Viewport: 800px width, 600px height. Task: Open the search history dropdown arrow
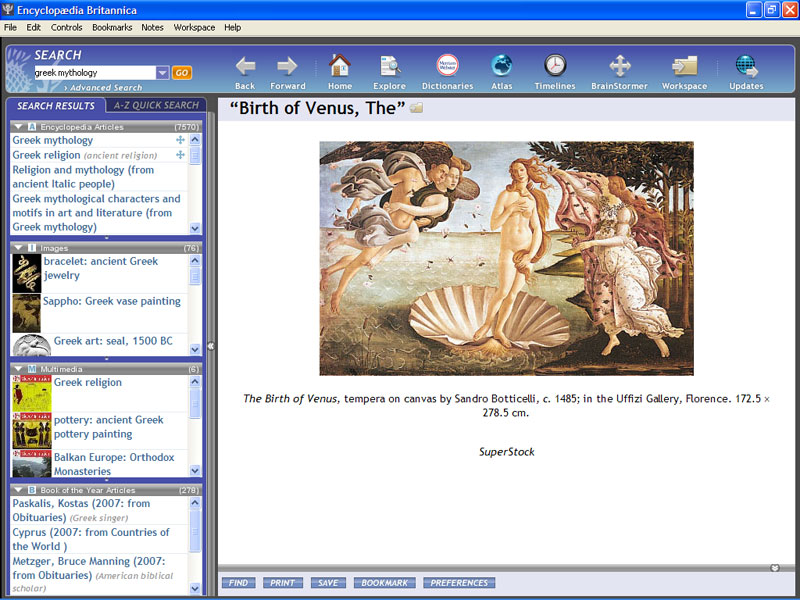coord(162,73)
